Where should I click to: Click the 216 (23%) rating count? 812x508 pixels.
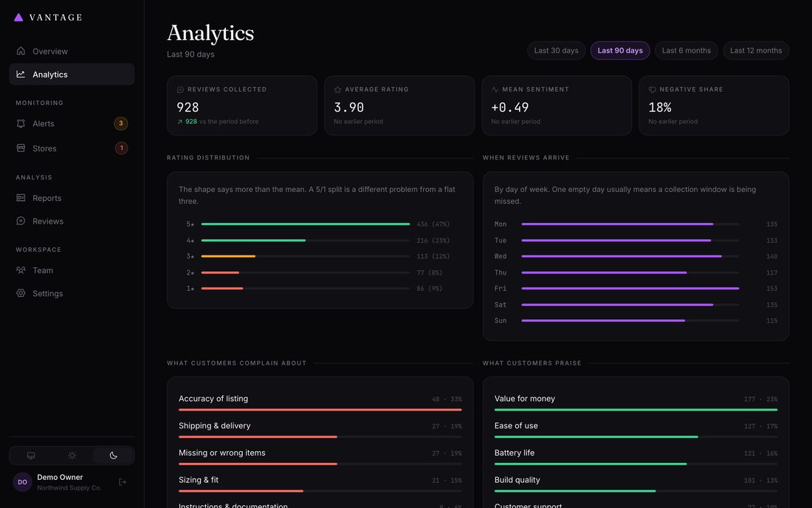[433, 240]
